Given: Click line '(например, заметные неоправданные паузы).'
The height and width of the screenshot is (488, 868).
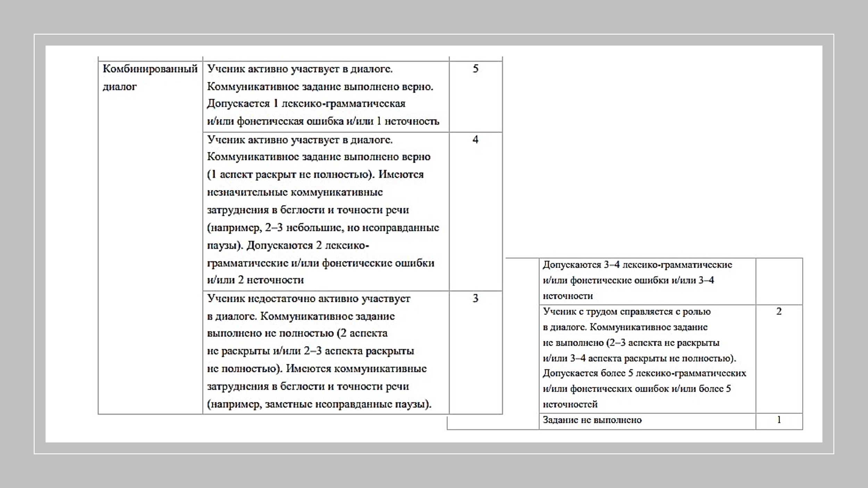Looking at the screenshot, I should tap(319, 404).
